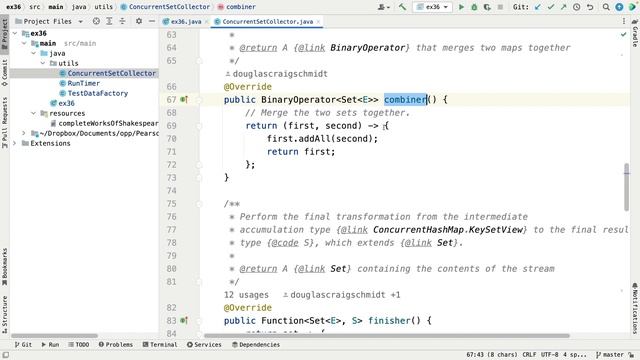This screenshot has height=360, width=640.
Task: Click implements gutter icon on line 83
Action: point(184,320)
